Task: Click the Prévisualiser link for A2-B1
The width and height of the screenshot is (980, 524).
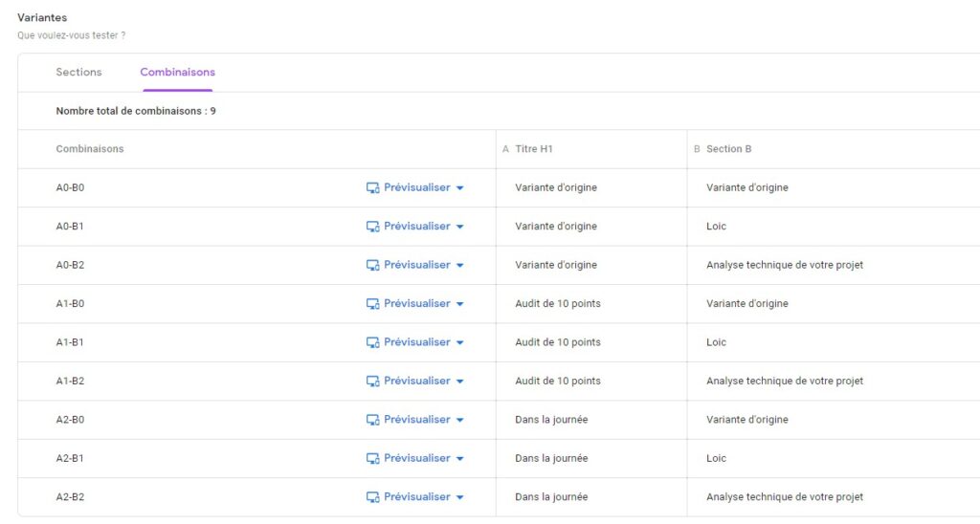Action: click(417, 458)
